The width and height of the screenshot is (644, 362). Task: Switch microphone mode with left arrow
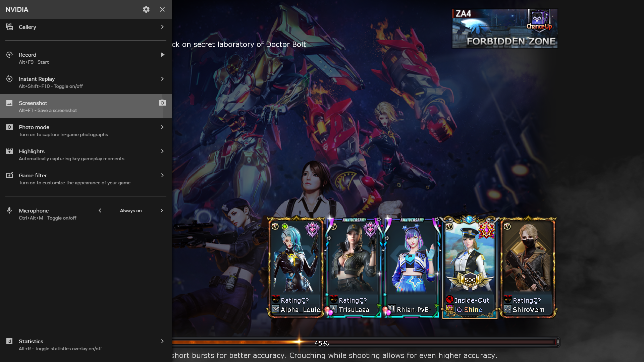pyautogui.click(x=100, y=210)
